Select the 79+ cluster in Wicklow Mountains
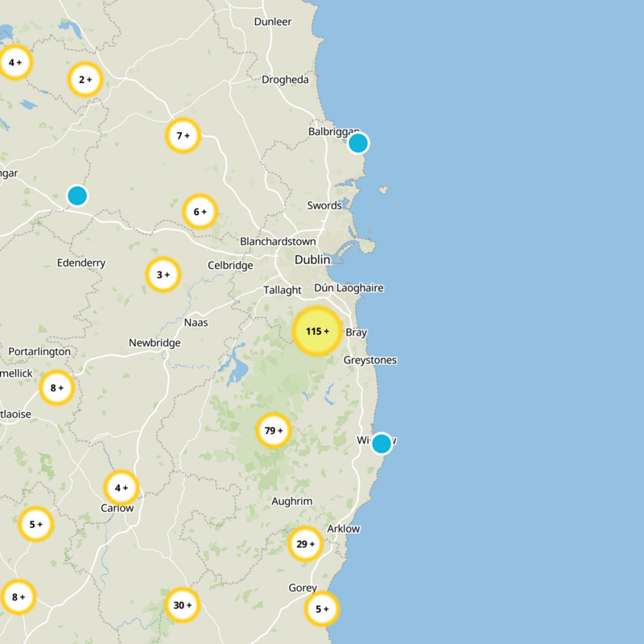Screen dimensions: 644x644 pos(274,430)
